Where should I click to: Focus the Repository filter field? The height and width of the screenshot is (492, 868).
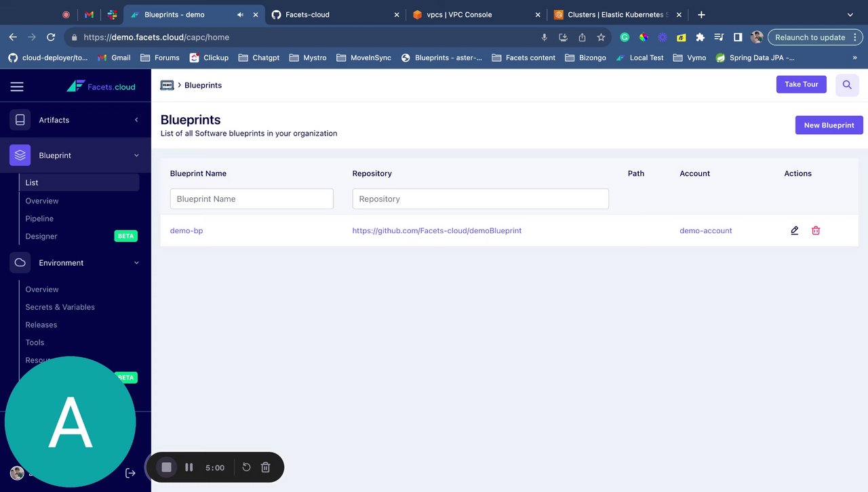(481, 199)
